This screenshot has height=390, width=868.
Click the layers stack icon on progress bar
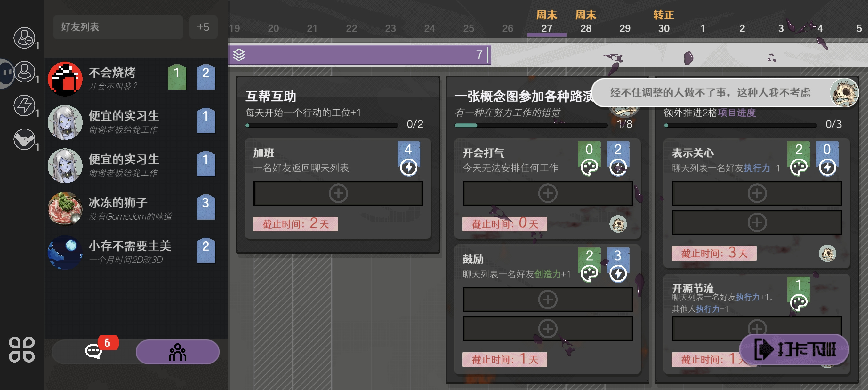click(x=239, y=55)
